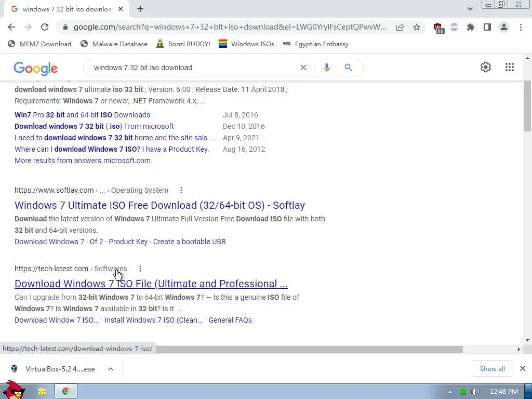Close the downloads bar

pos(523,368)
